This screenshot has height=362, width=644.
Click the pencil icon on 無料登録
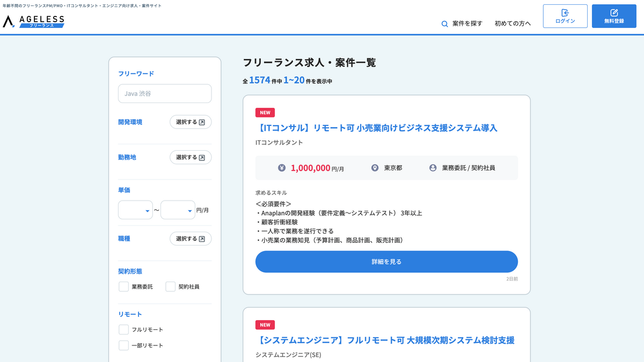pos(614,12)
